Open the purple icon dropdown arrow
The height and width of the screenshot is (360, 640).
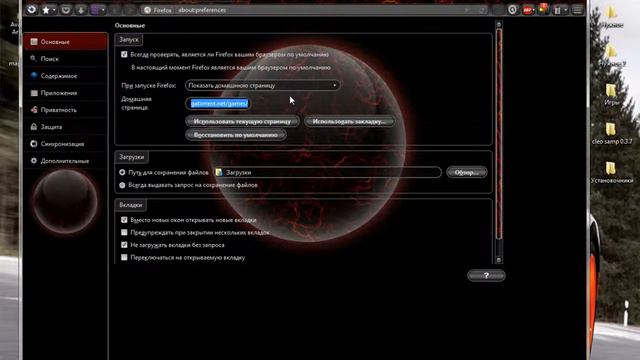[103, 10]
